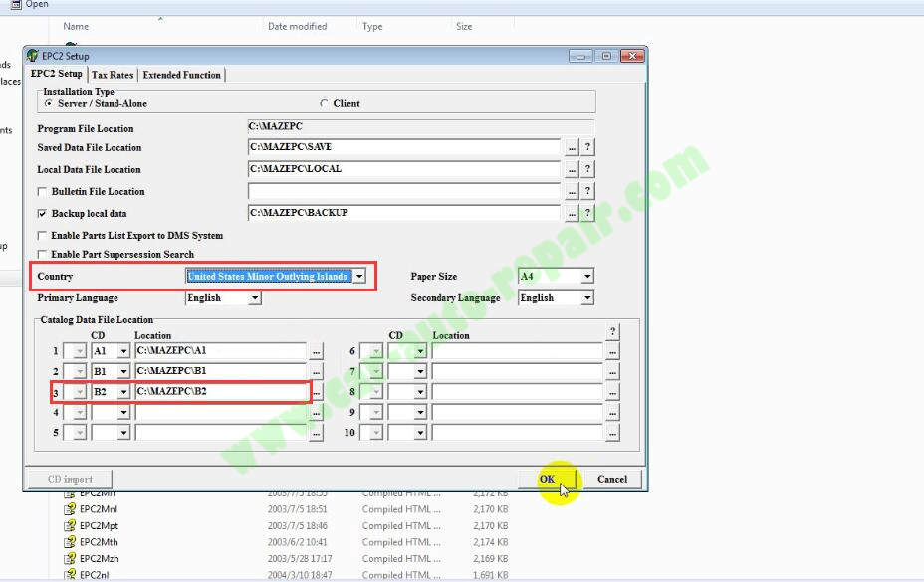Browse location for catalog row 10

coord(613,433)
